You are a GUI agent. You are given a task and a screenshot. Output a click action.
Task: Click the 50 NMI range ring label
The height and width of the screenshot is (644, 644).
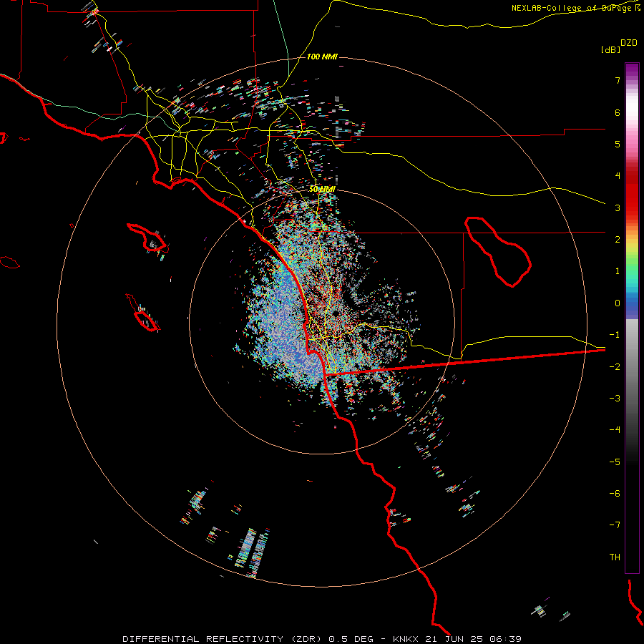pos(322,189)
